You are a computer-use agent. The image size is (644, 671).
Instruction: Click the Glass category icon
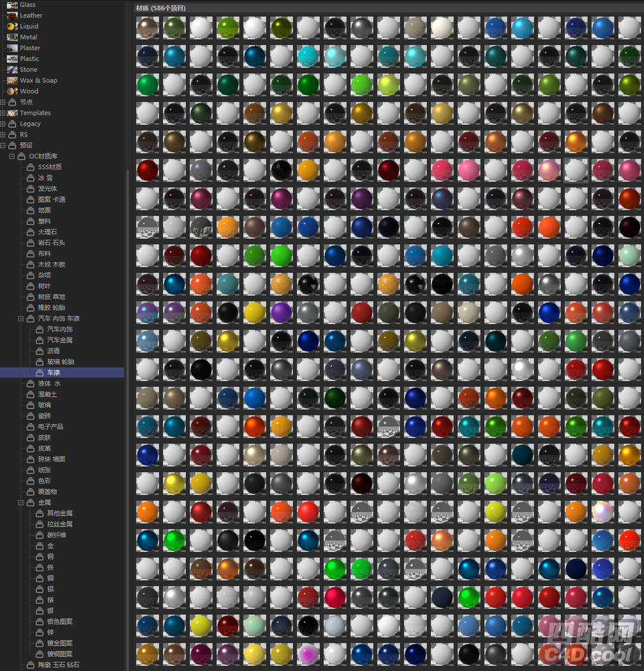12,5
